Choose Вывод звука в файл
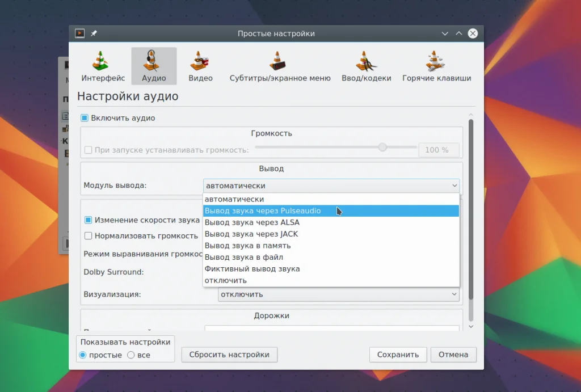Viewport: 581px width, 392px height. click(x=331, y=257)
